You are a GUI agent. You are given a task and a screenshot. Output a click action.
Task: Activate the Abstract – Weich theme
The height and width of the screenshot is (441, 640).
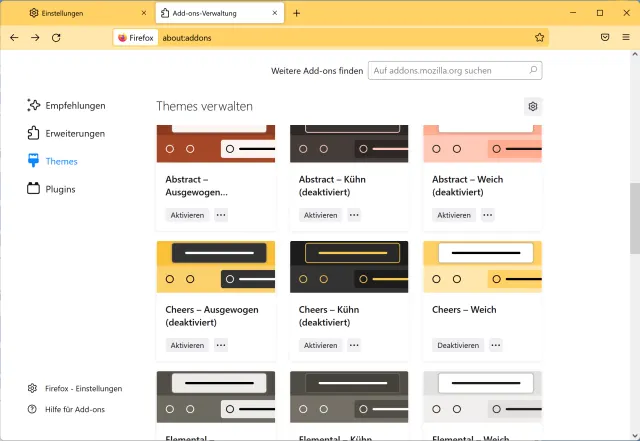coord(454,215)
